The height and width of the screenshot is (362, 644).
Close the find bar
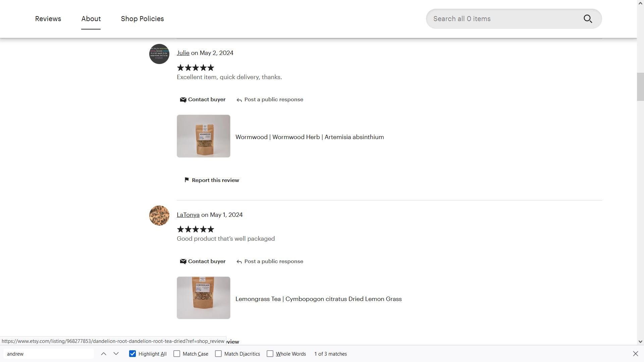pos(635,354)
